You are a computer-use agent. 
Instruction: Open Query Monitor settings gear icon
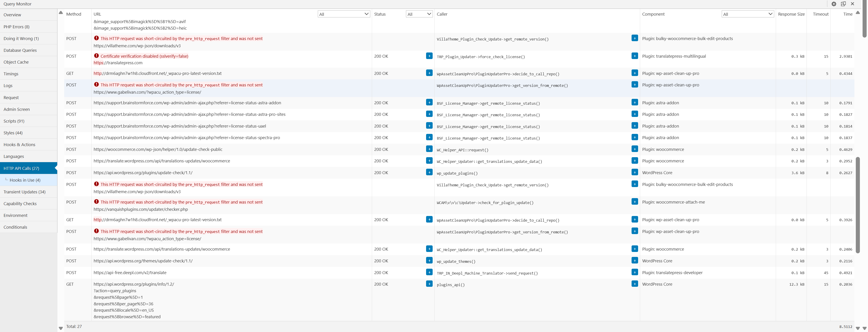click(834, 4)
